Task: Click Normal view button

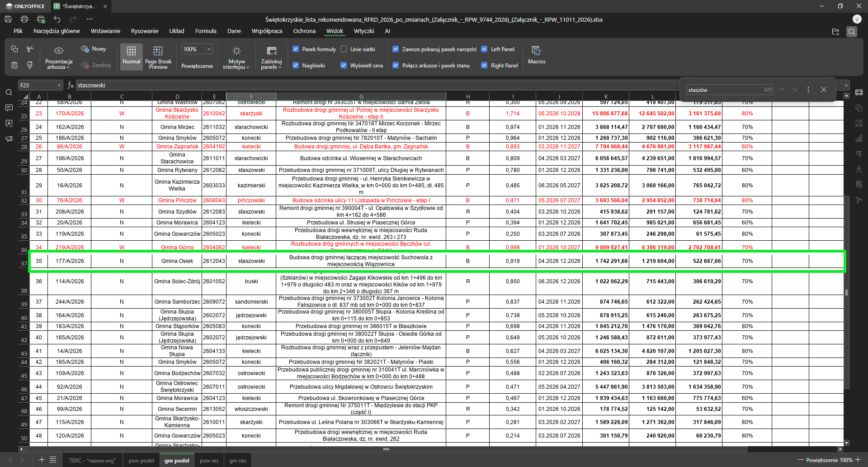Action: (x=131, y=57)
